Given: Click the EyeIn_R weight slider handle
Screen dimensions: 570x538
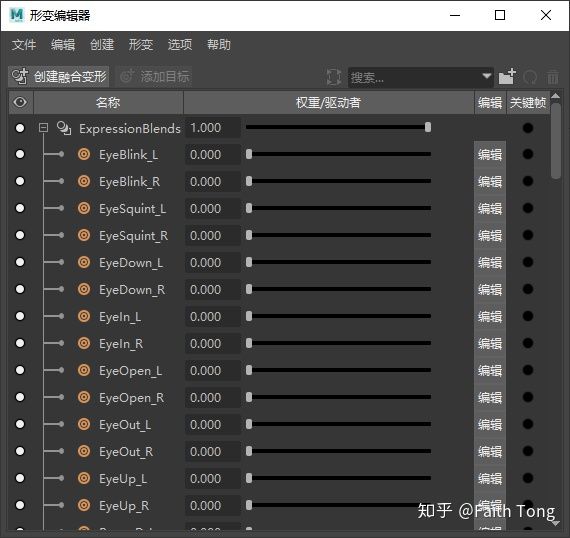Looking at the screenshot, I should pos(249,343).
